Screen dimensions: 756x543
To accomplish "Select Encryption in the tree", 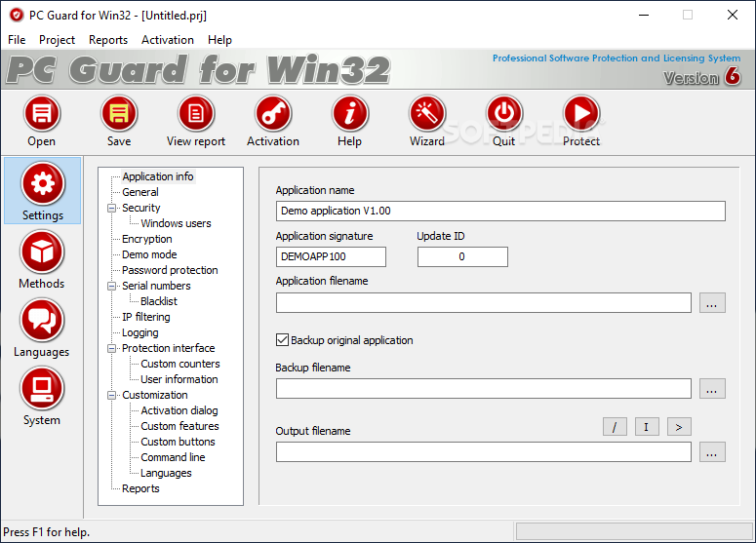I will pos(146,239).
